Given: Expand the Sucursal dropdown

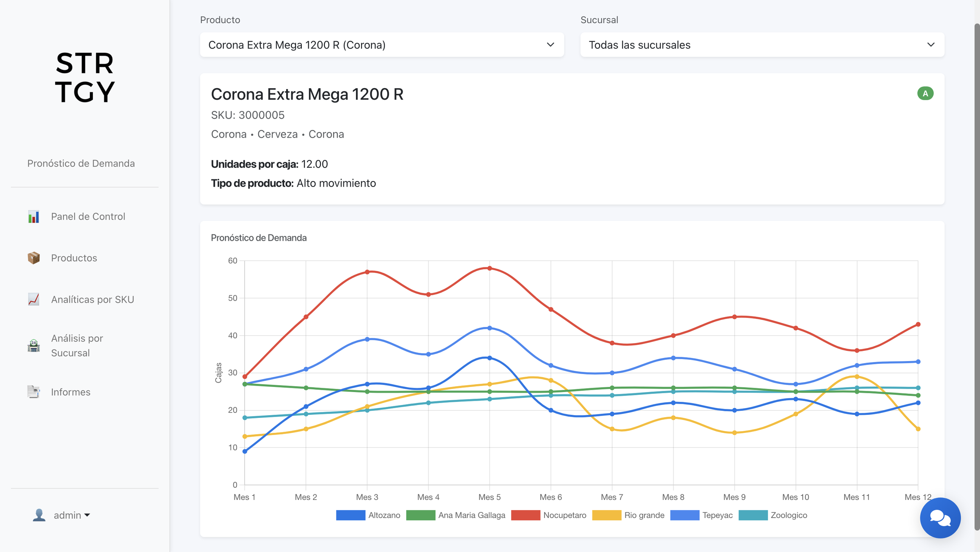Looking at the screenshot, I should 762,45.
